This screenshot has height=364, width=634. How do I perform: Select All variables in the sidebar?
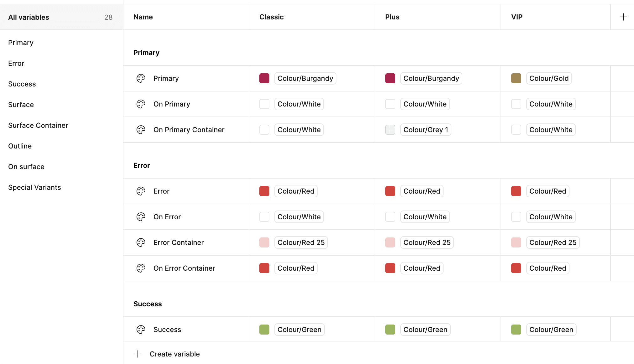pyautogui.click(x=29, y=17)
